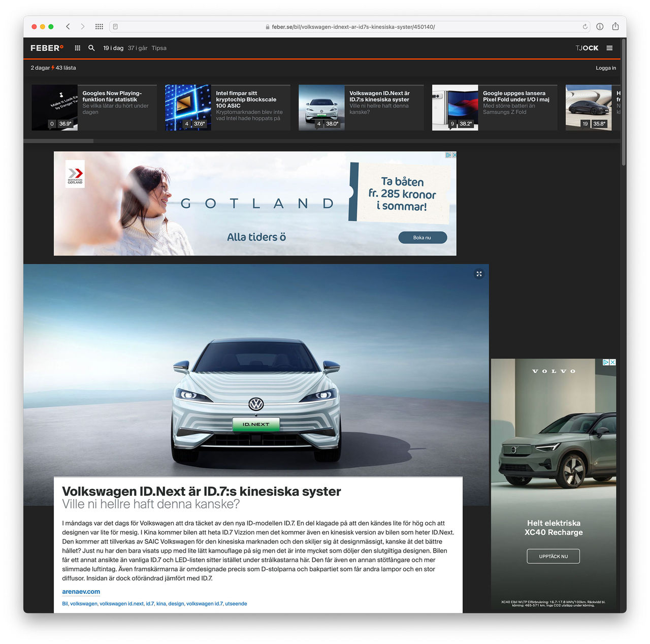Open the Tipsa menu item
The image size is (650, 644).
tap(159, 48)
